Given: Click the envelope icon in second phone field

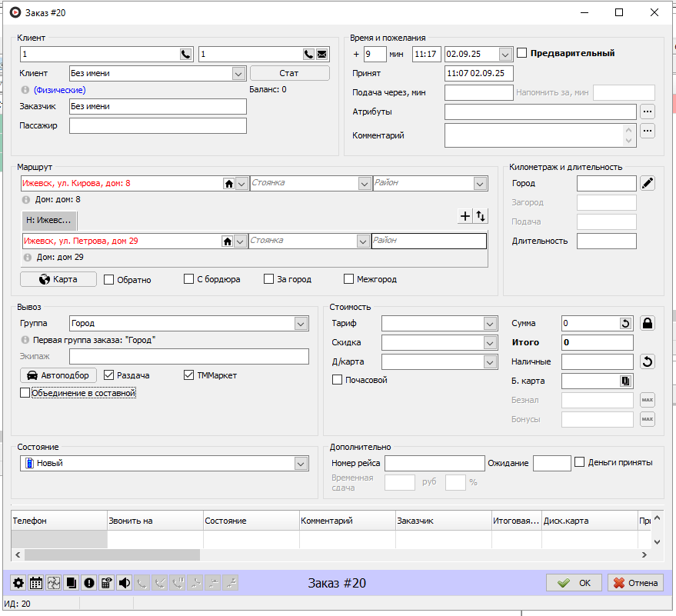Looking at the screenshot, I should (x=321, y=54).
